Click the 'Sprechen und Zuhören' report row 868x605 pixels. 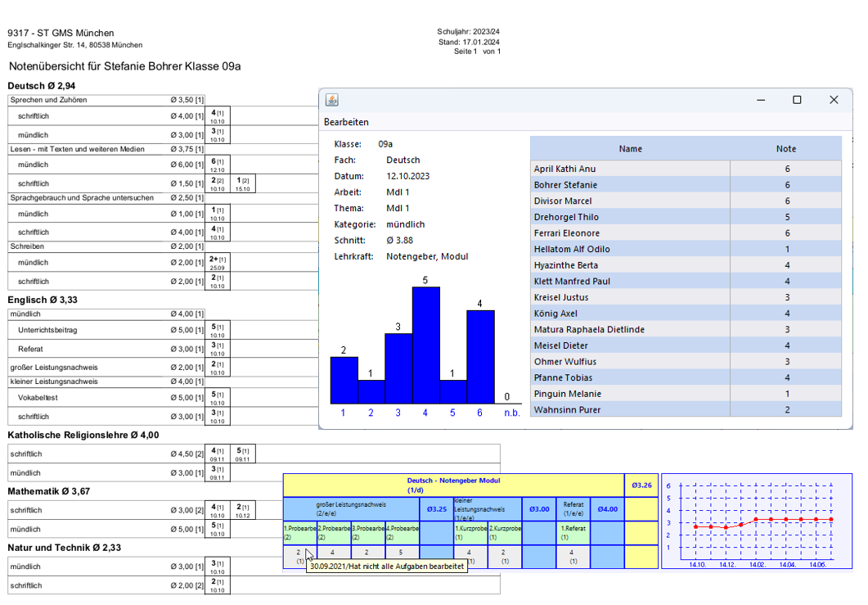tap(106, 100)
